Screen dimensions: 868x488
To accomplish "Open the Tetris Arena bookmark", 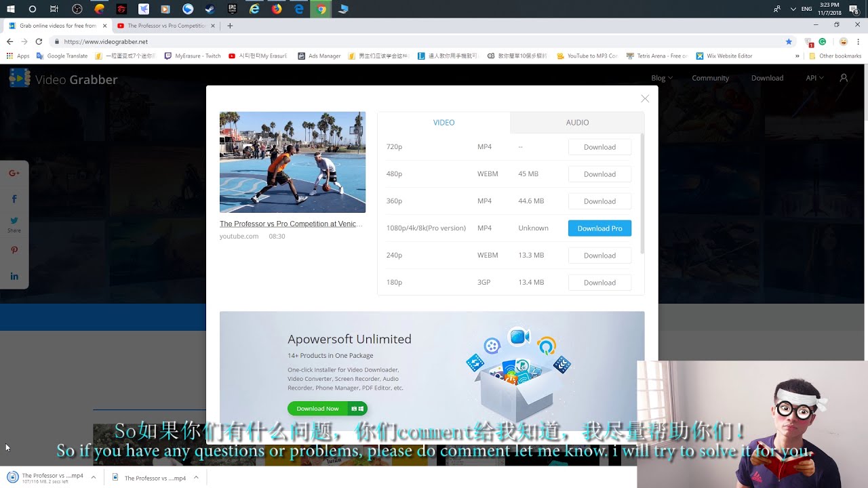I will point(657,56).
